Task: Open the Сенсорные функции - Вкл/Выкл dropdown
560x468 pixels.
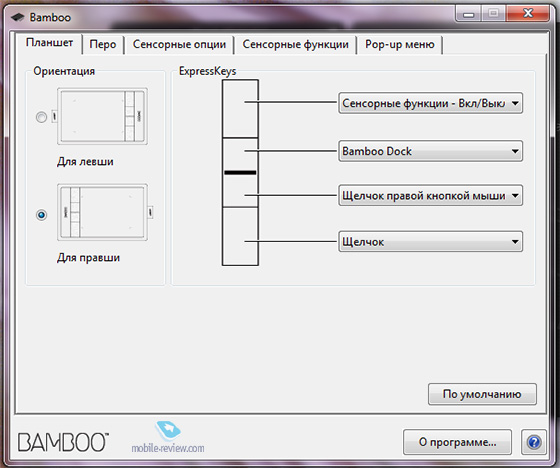Action: coord(430,103)
